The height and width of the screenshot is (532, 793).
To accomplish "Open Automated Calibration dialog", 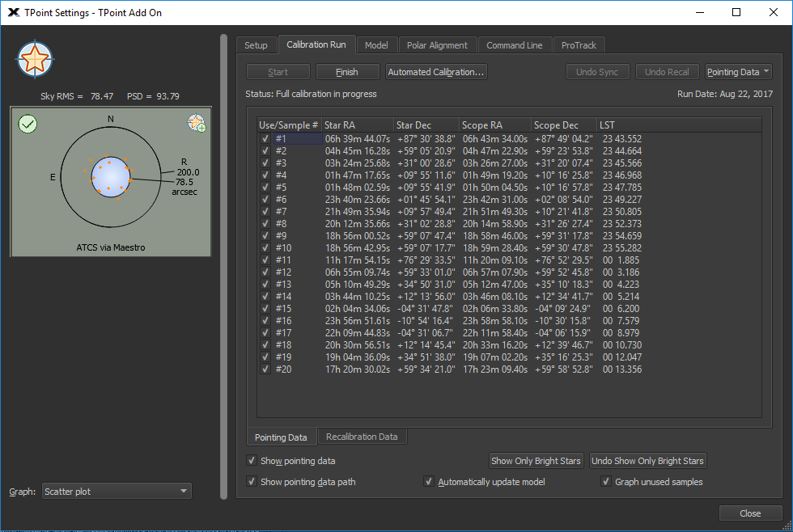I will [436, 72].
